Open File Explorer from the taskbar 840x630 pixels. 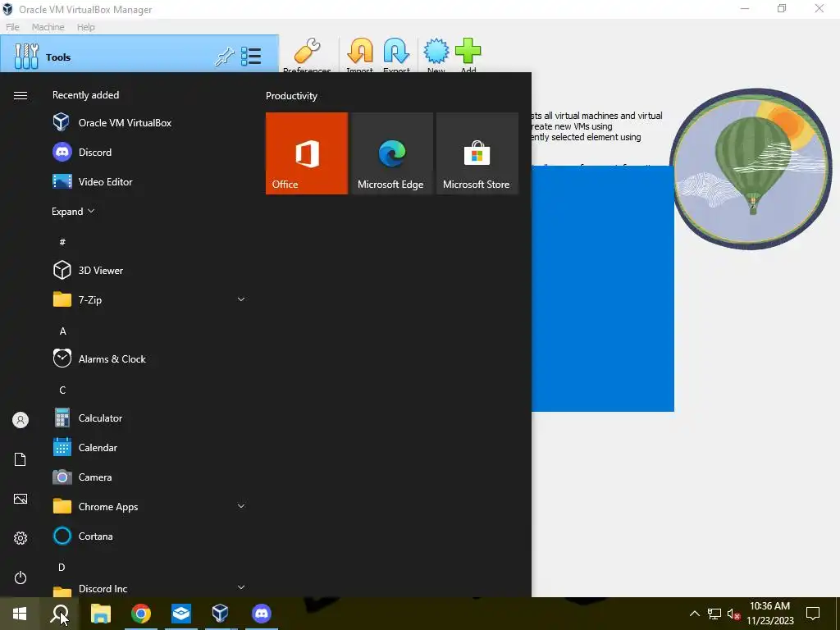click(x=101, y=614)
